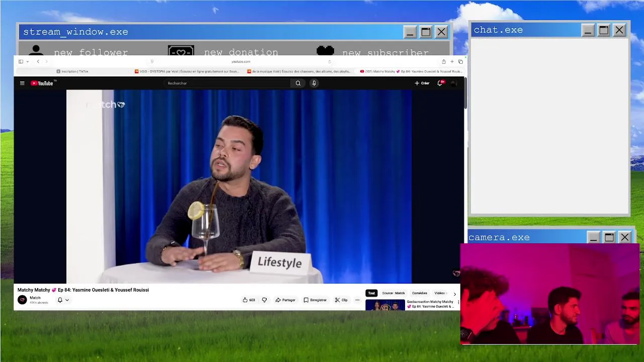Switch to the VOID - DYSTOPIA tab
Image resolution: width=644 pixels, height=362 pixels.
pos(186,71)
